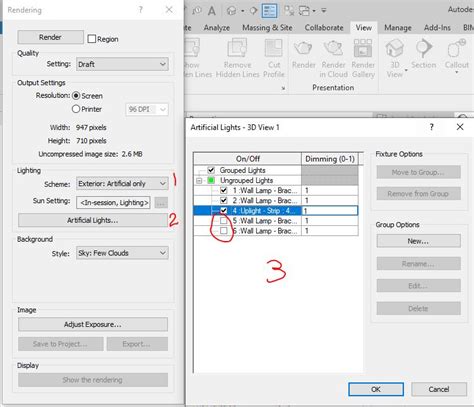Viewport: 474px width, 407px height.
Task: Uncheck light 1 Wall Lamp checkbox
Action: (224, 190)
